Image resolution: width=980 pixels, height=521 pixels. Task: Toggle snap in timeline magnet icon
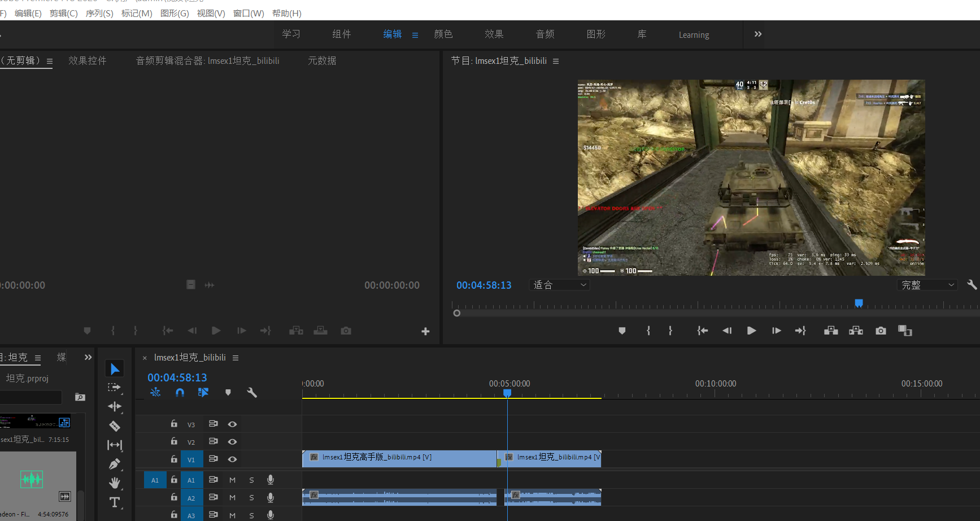point(180,392)
